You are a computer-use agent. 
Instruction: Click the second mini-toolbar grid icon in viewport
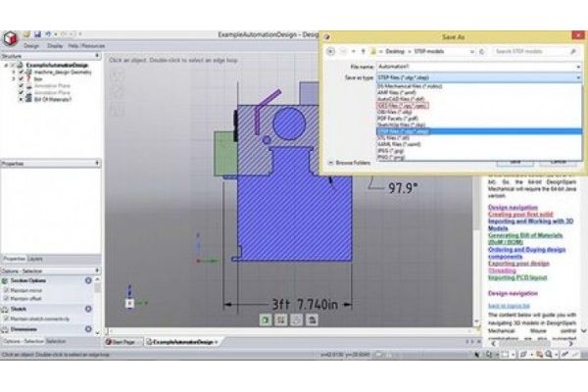281,319
